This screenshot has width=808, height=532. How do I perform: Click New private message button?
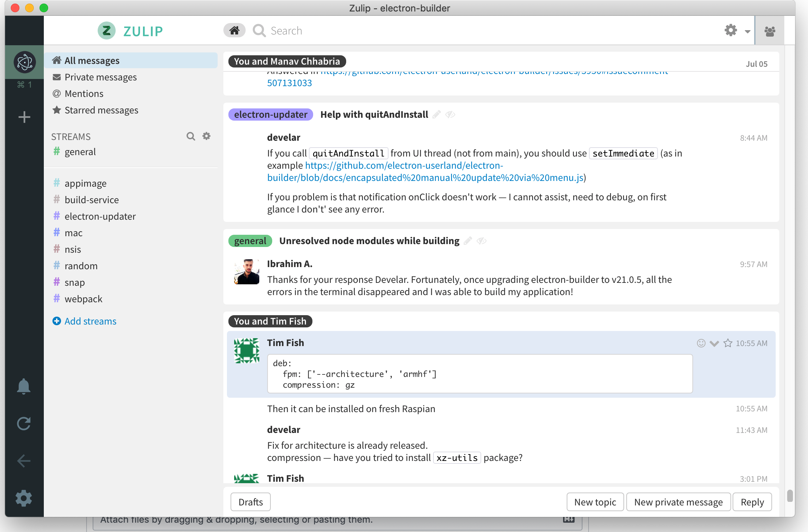coord(678,502)
